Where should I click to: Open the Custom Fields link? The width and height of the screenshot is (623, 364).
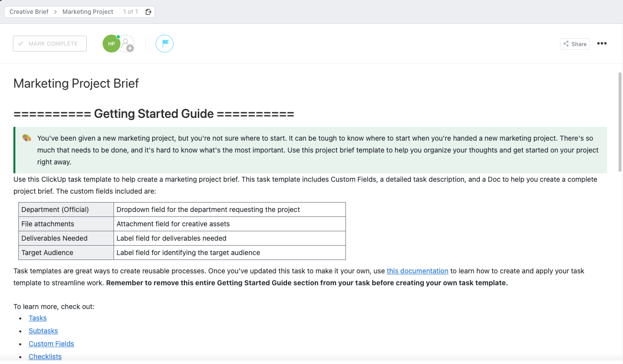[x=51, y=344]
